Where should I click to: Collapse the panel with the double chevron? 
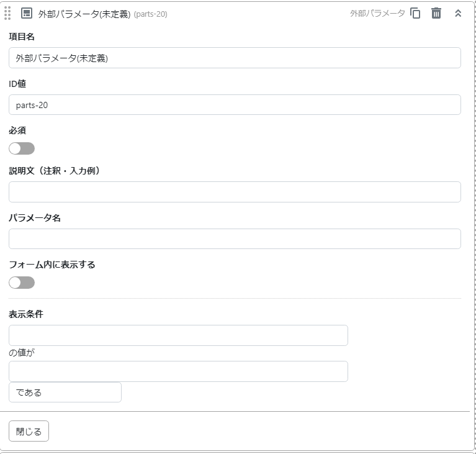458,13
